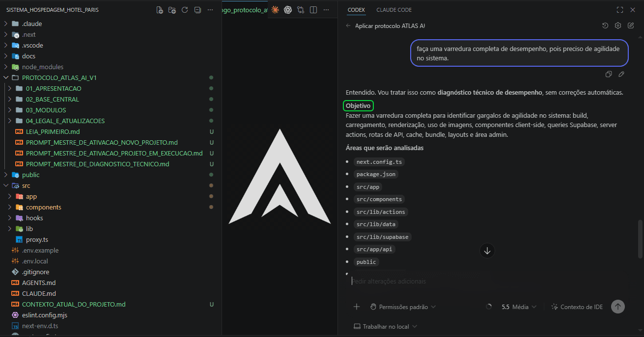Go back using arrow beside Aplicar protocolo
644x337 pixels.
coord(348,26)
